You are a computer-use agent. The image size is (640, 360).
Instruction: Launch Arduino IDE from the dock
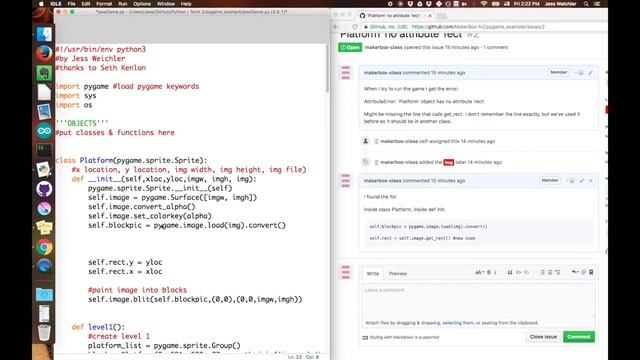click(x=44, y=131)
